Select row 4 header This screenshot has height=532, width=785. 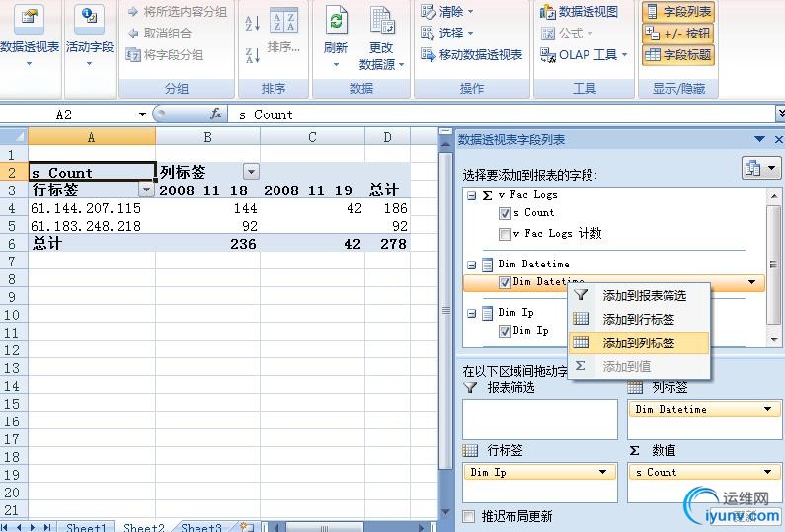12,208
